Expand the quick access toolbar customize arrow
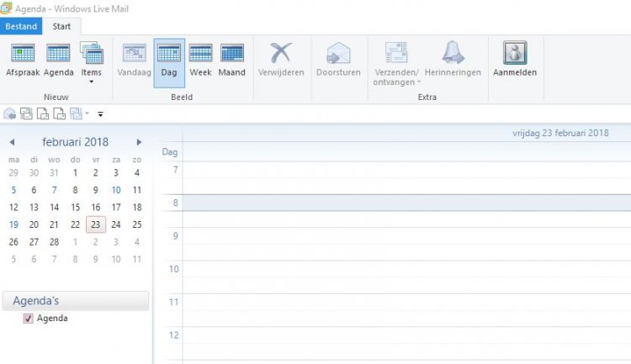This screenshot has height=364, width=631. coord(101,113)
